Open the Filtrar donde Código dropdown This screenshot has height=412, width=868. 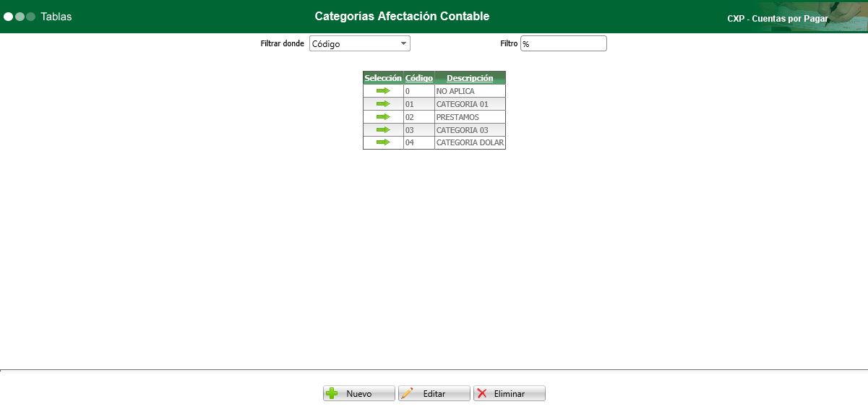pyautogui.click(x=360, y=44)
